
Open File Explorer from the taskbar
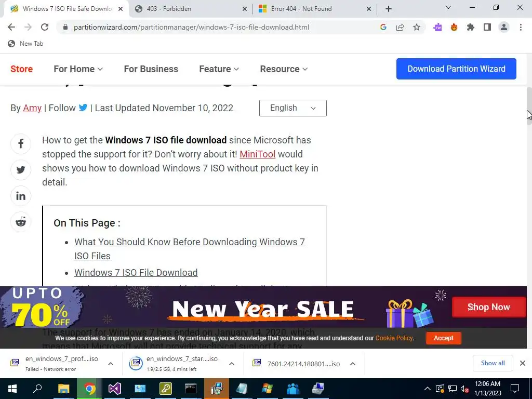(x=63, y=389)
